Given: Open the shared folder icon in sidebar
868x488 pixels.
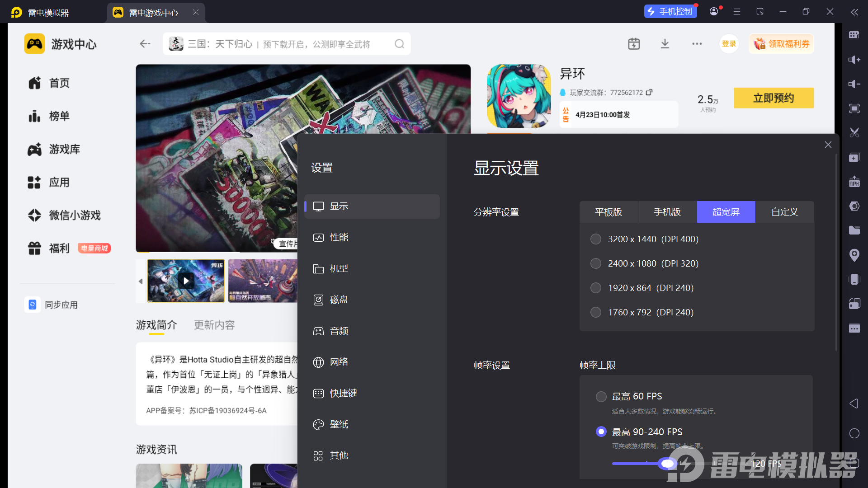Looking at the screenshot, I should coord(854,230).
